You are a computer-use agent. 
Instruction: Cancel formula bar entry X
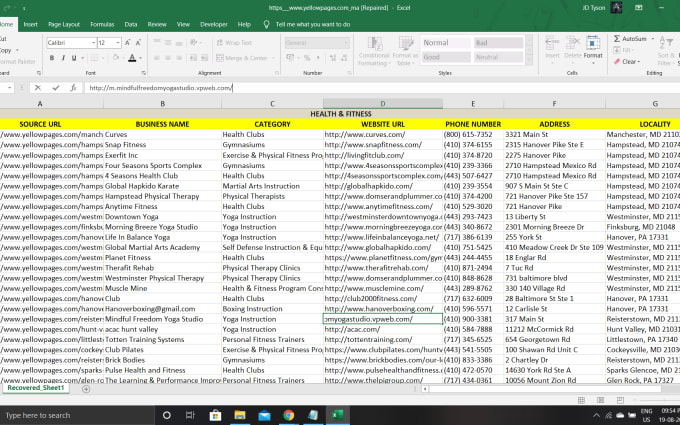(38, 88)
